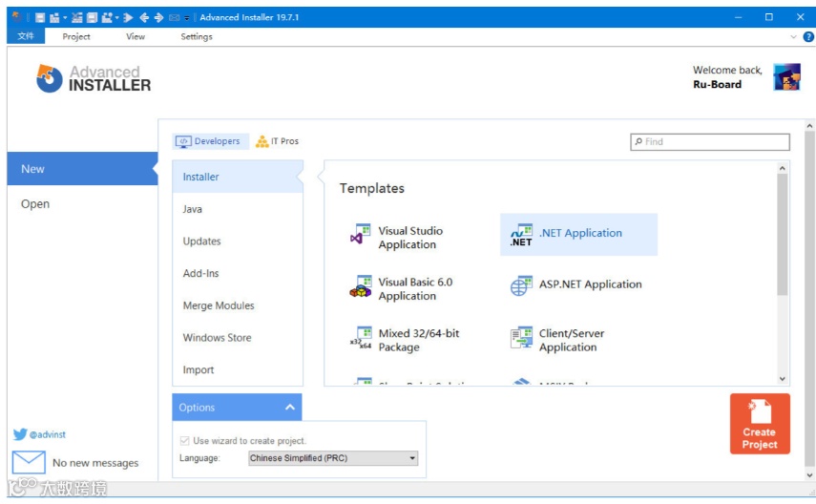Select the Windows Store category
Viewport: 816px width, 504px height.
pyautogui.click(x=238, y=337)
